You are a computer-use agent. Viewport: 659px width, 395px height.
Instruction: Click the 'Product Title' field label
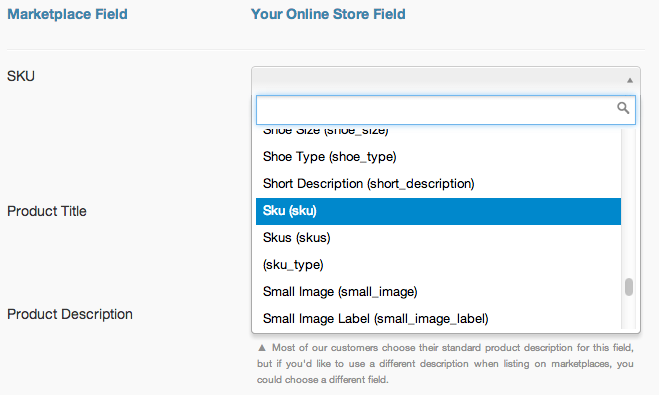pyautogui.click(x=47, y=211)
